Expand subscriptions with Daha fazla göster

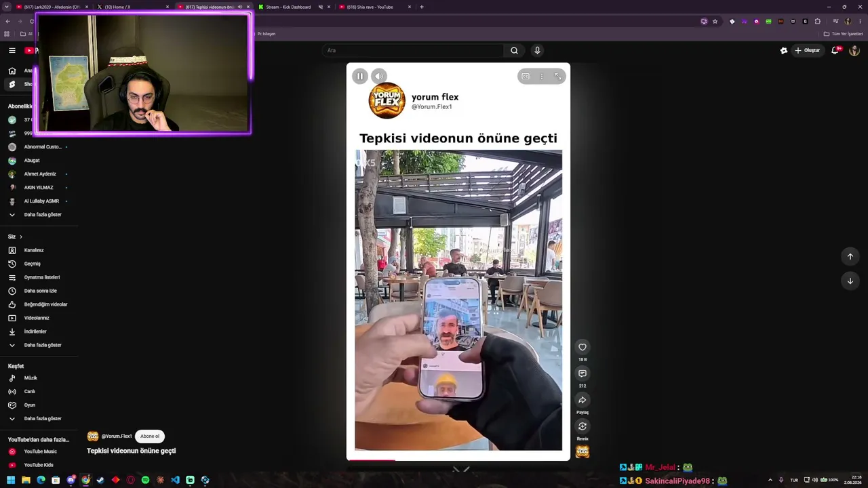(43, 215)
